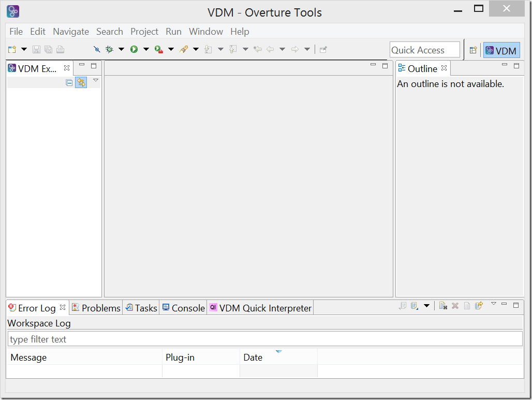Image resolution: width=532 pixels, height=400 pixels.
Task: Switch to the Problems tab
Action: pos(96,308)
